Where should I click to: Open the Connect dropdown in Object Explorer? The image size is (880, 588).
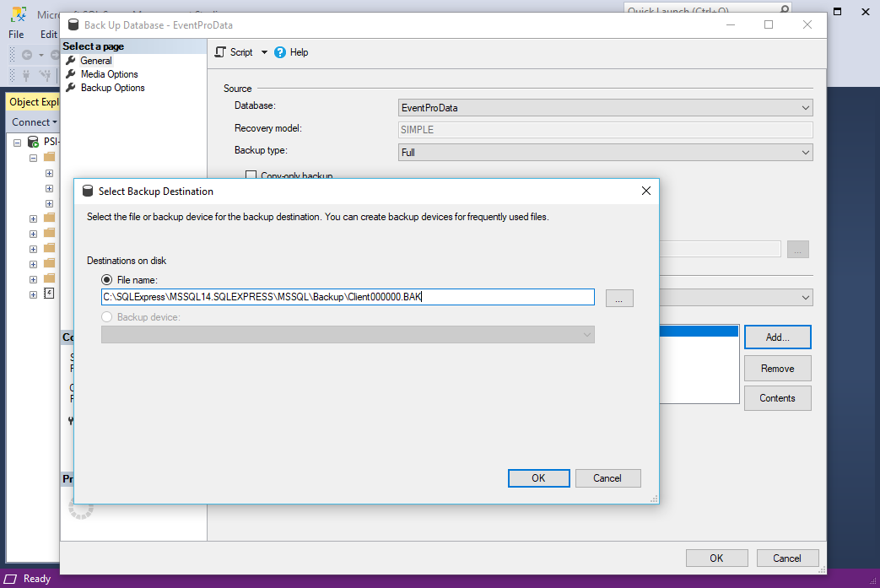pos(35,121)
